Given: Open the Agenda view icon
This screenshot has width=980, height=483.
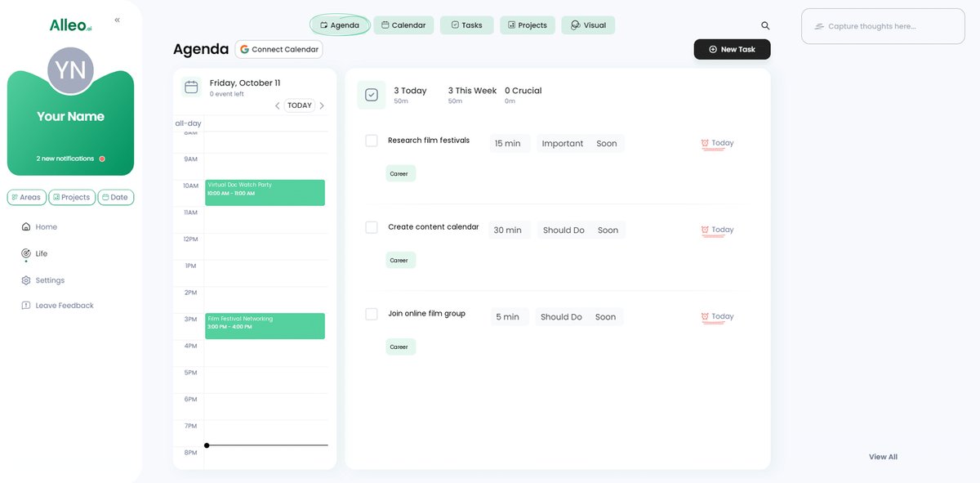Looking at the screenshot, I should click(323, 25).
